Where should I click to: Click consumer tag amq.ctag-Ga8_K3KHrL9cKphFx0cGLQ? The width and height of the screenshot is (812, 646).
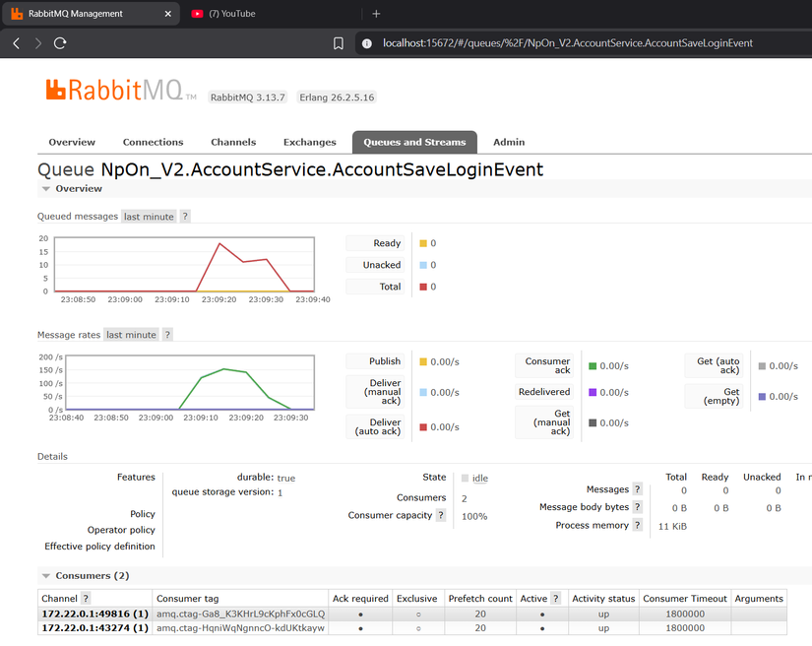[x=241, y=614]
